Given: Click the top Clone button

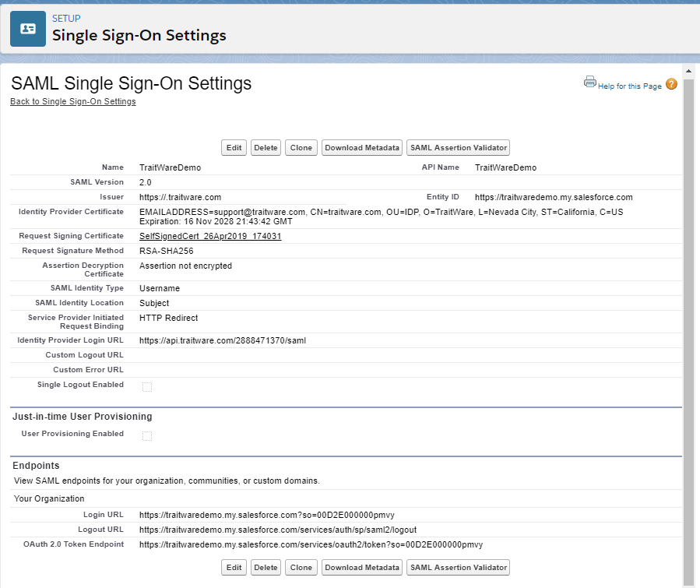Looking at the screenshot, I should 301,148.
